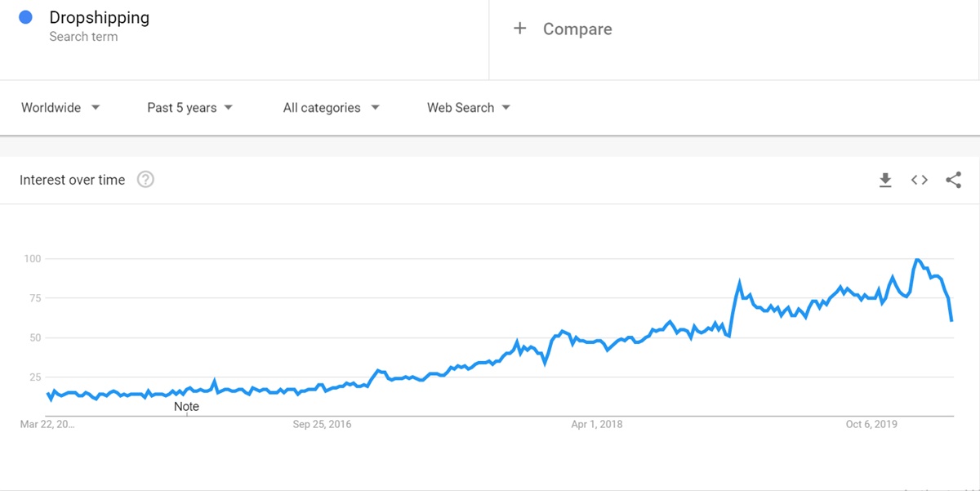The width and height of the screenshot is (980, 491).
Task: Click the Note marker on the chart
Action: point(186,406)
